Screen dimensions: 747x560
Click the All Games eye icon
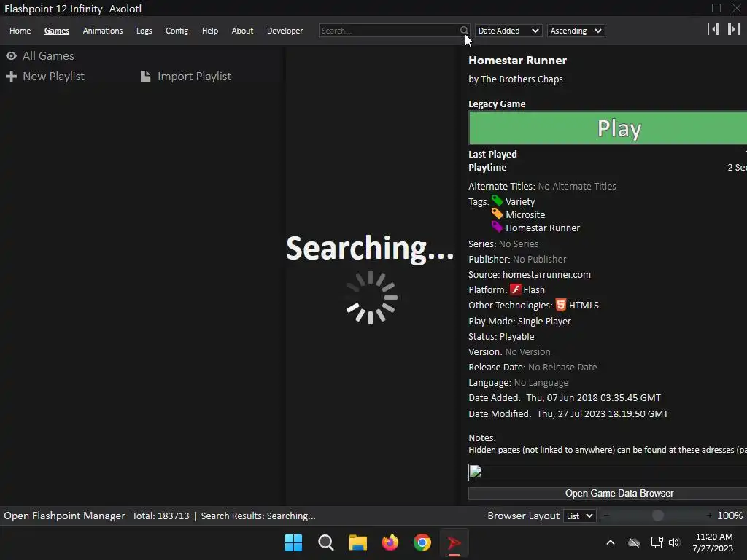(12, 55)
